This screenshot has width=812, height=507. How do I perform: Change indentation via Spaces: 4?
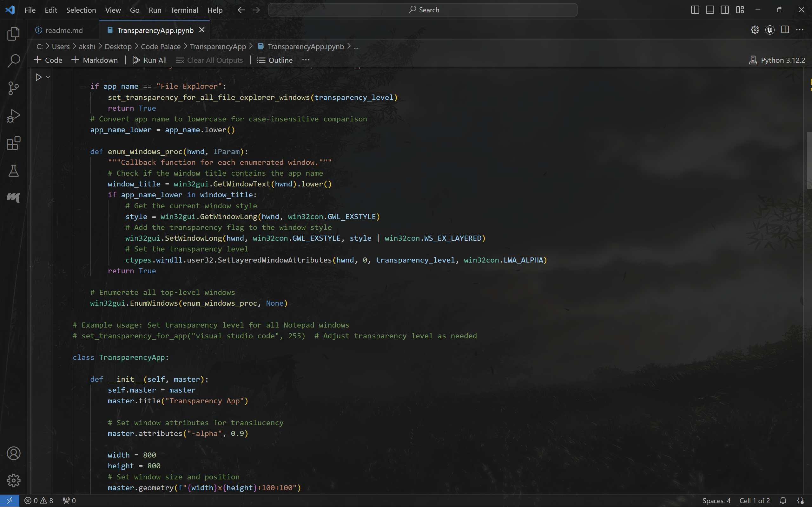click(x=716, y=501)
